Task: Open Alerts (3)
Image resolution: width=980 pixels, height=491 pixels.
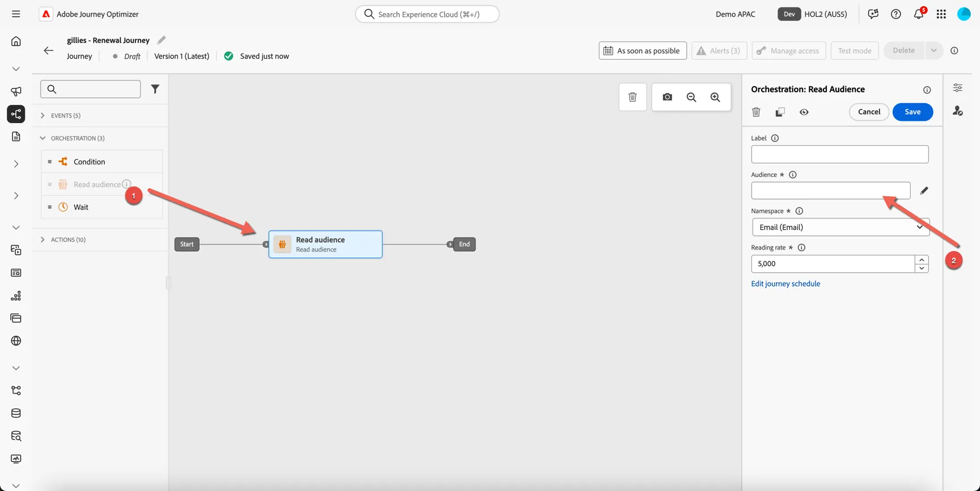Action: point(719,50)
